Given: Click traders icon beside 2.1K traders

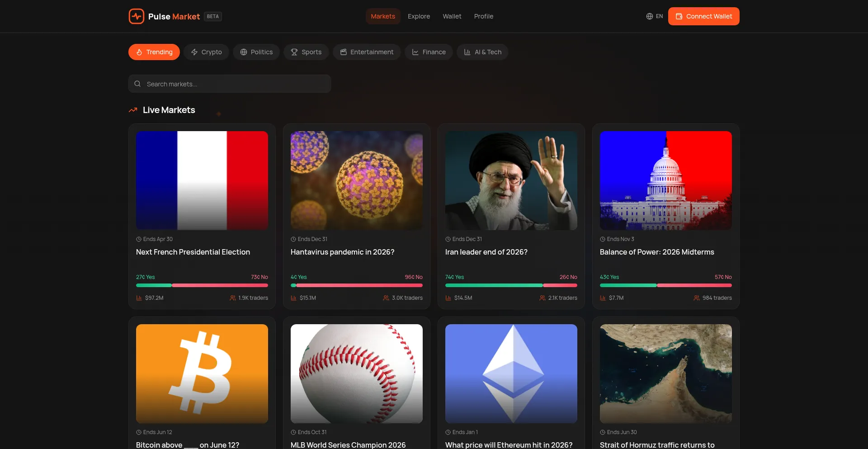Looking at the screenshot, I should (x=542, y=298).
